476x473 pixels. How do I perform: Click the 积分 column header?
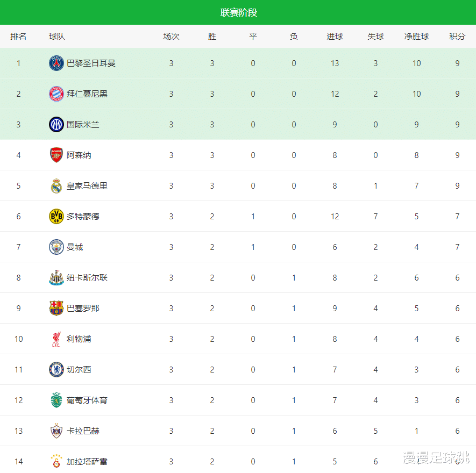pyautogui.click(x=457, y=37)
